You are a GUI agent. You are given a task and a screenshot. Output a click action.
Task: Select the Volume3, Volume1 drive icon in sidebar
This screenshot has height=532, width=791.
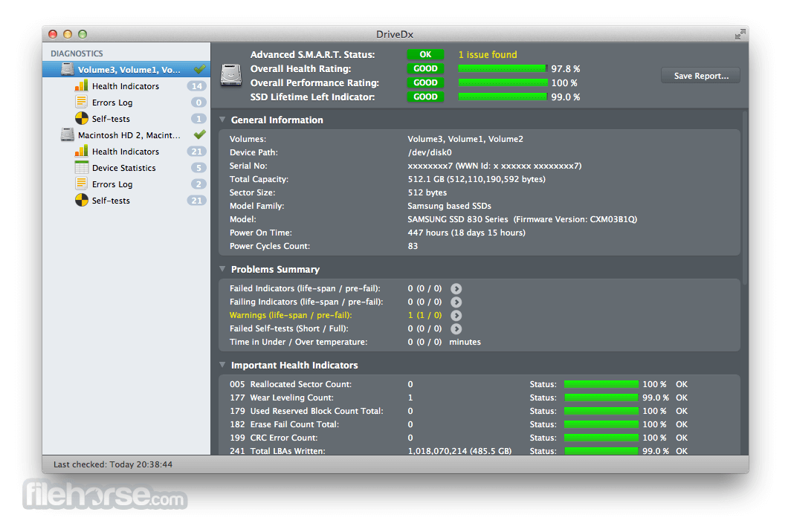pos(68,69)
